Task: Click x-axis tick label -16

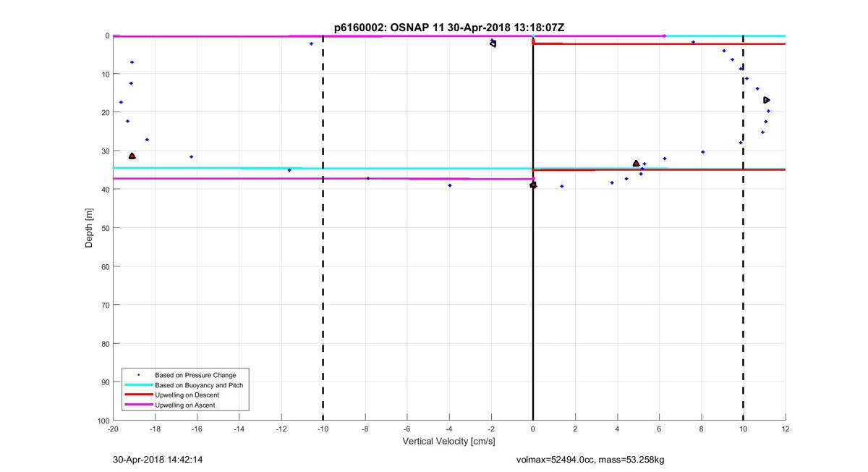Action: [x=197, y=429]
